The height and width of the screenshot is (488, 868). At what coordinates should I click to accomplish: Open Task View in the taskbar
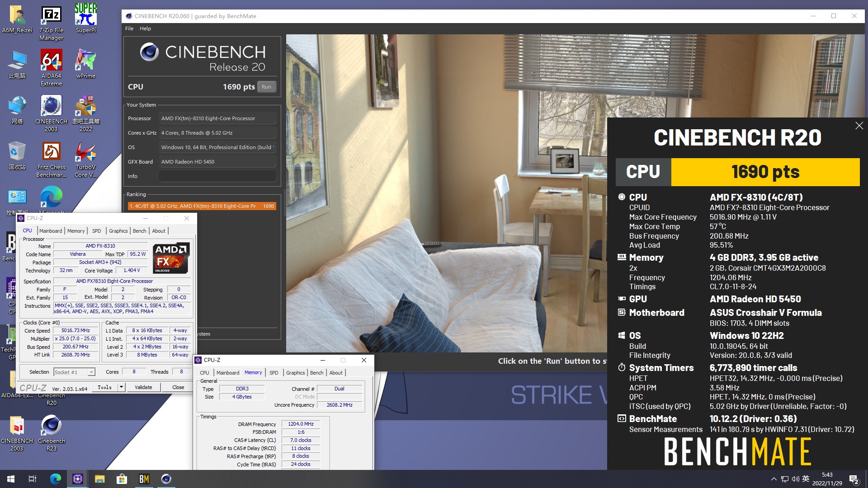pyautogui.click(x=33, y=479)
